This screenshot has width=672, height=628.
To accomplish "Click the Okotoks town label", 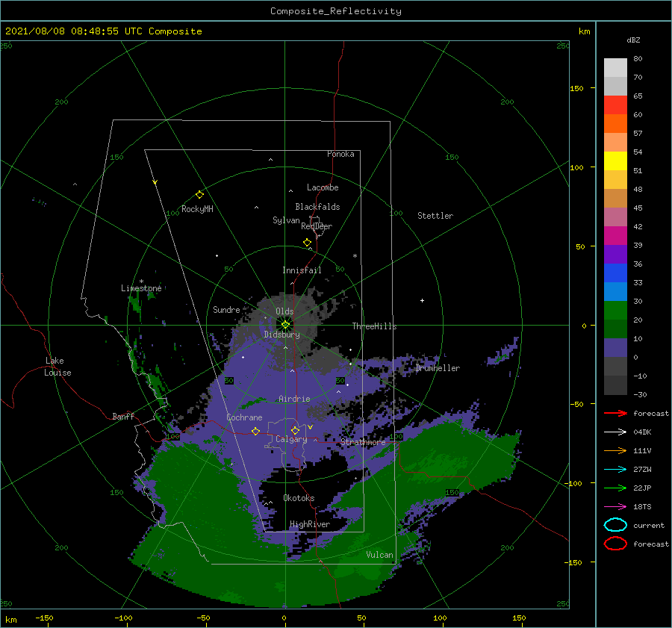I will (x=299, y=498).
